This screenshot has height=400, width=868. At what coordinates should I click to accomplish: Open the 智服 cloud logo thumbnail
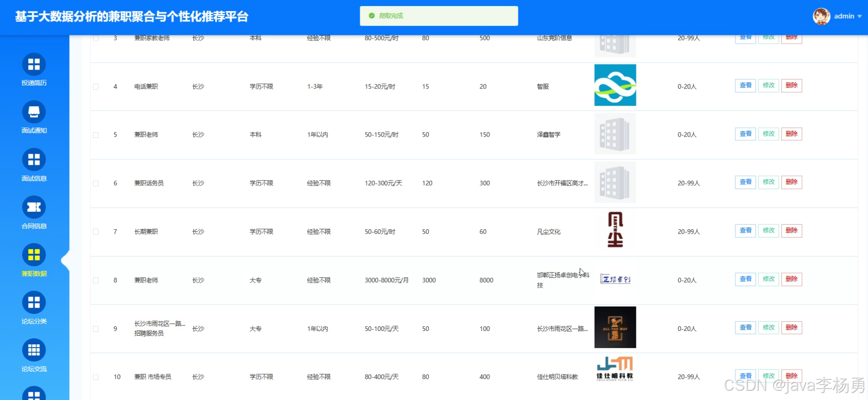click(x=615, y=85)
